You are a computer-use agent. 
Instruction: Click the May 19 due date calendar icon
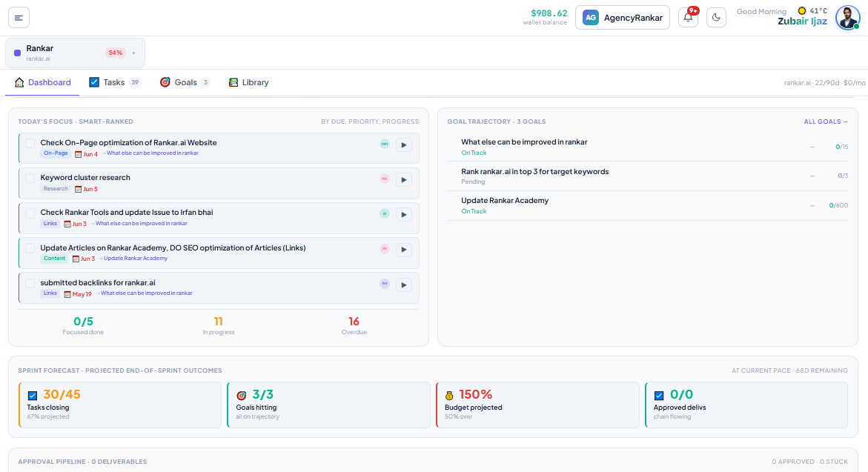67,294
